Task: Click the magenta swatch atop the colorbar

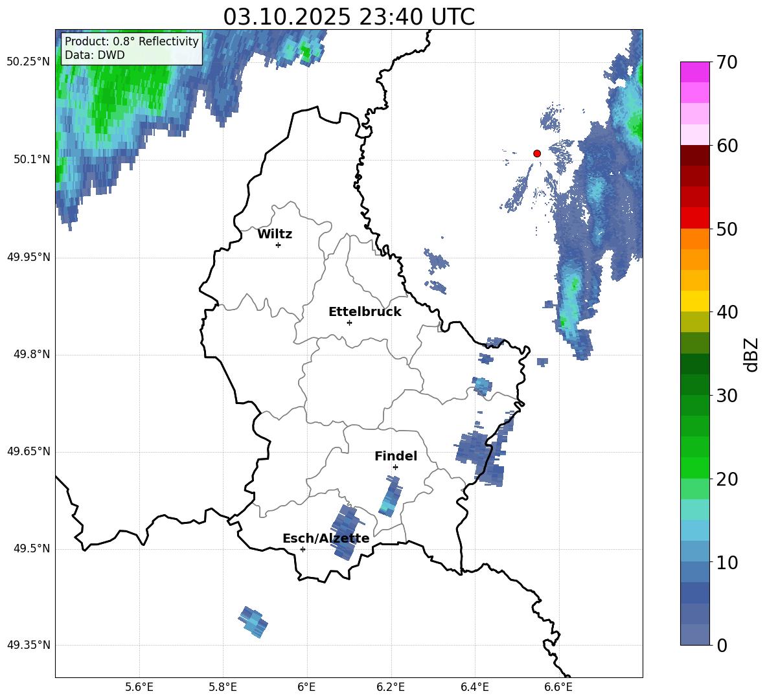Action: (x=694, y=72)
